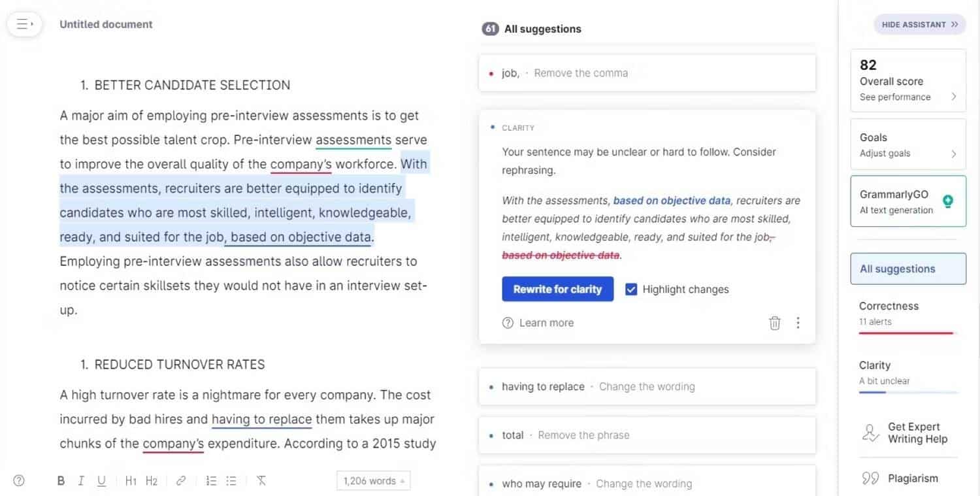Expand the Overall score performance panel

[908, 80]
